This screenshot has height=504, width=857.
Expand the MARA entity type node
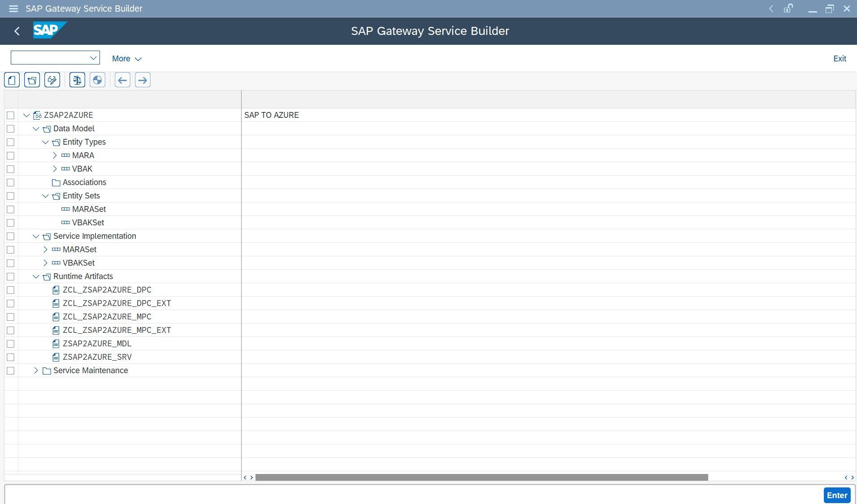coord(55,155)
